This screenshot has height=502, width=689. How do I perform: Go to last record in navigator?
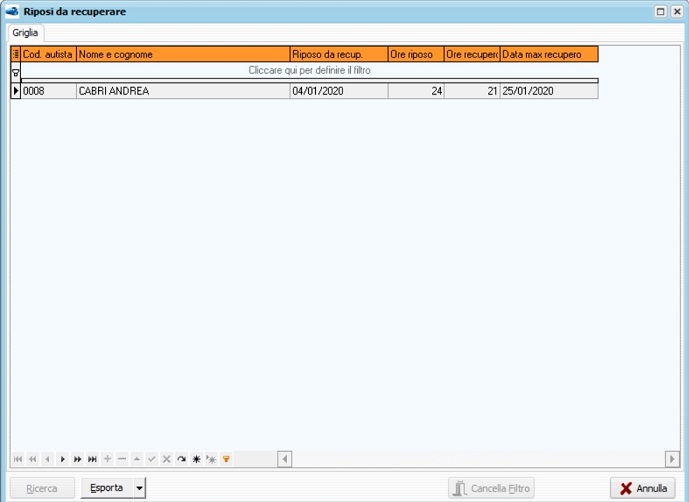coord(92,459)
